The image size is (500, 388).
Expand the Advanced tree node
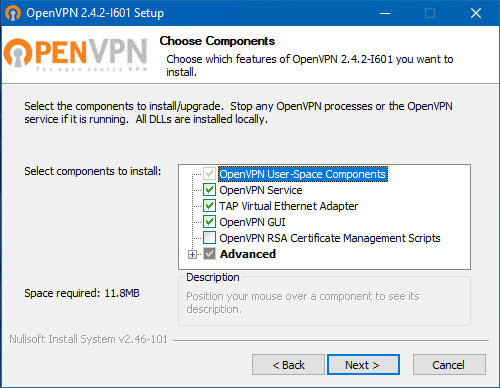point(192,255)
